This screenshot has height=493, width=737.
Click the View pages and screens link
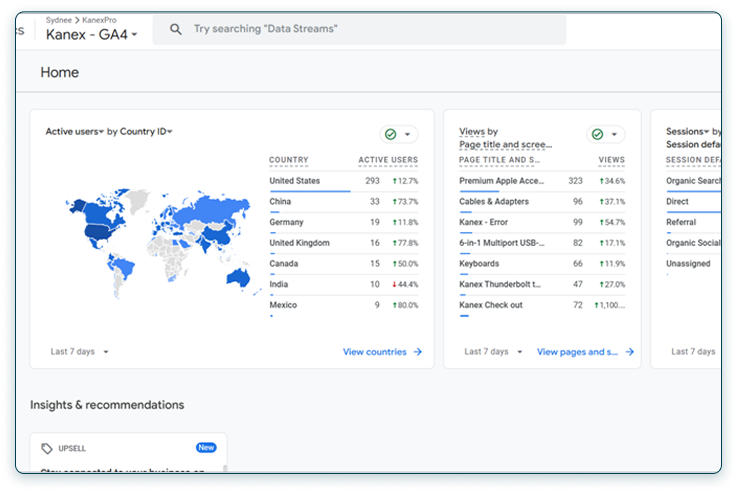[x=577, y=352]
